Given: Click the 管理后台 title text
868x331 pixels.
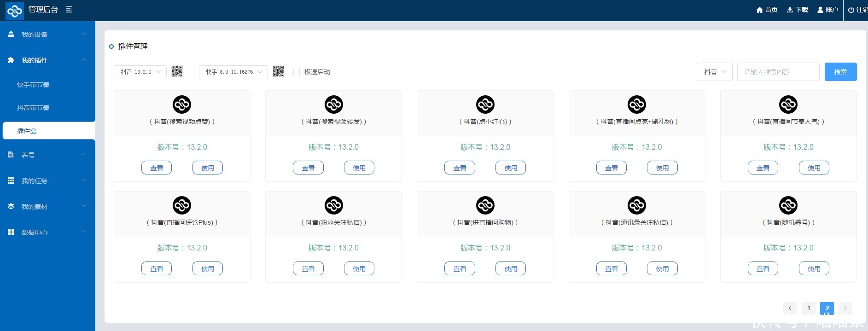Looking at the screenshot, I should 43,10.
